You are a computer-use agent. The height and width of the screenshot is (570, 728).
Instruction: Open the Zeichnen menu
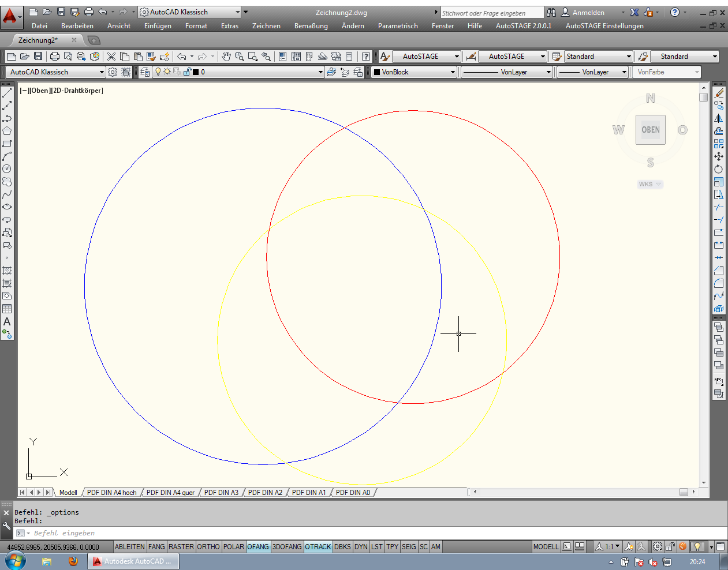(266, 26)
